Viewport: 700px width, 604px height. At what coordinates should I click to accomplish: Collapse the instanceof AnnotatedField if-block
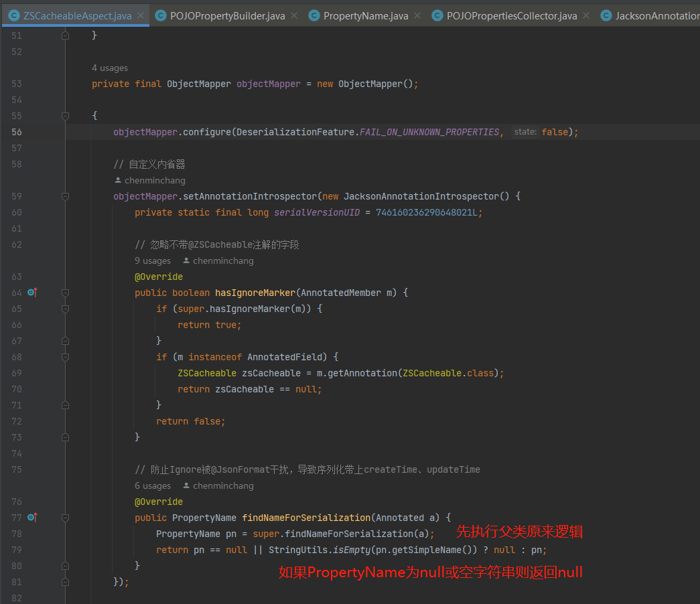[x=65, y=357]
